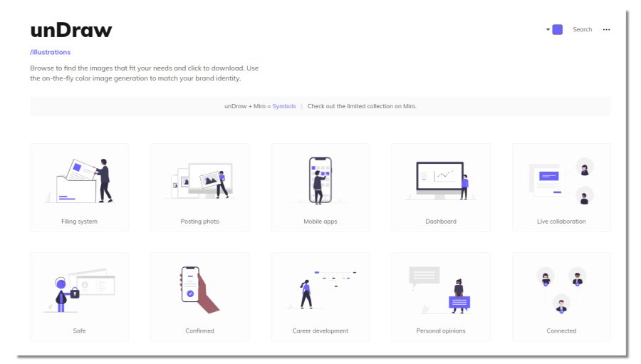Select the Career development illustration
Image resolution: width=641 pixels, height=364 pixels.
[320, 297]
